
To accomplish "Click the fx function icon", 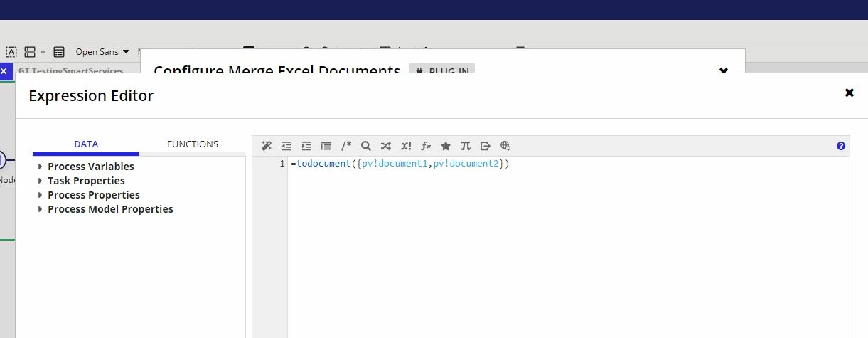I will (426, 146).
